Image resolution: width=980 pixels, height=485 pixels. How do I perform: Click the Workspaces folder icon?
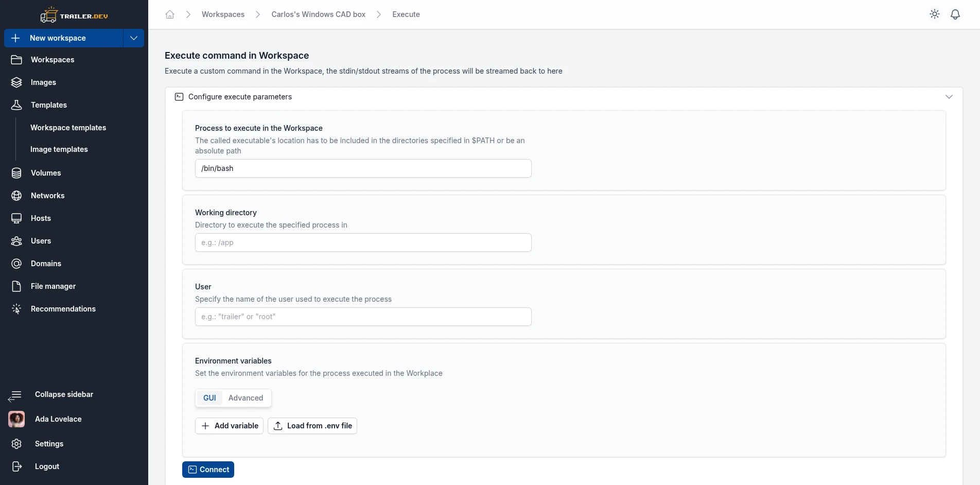point(16,60)
